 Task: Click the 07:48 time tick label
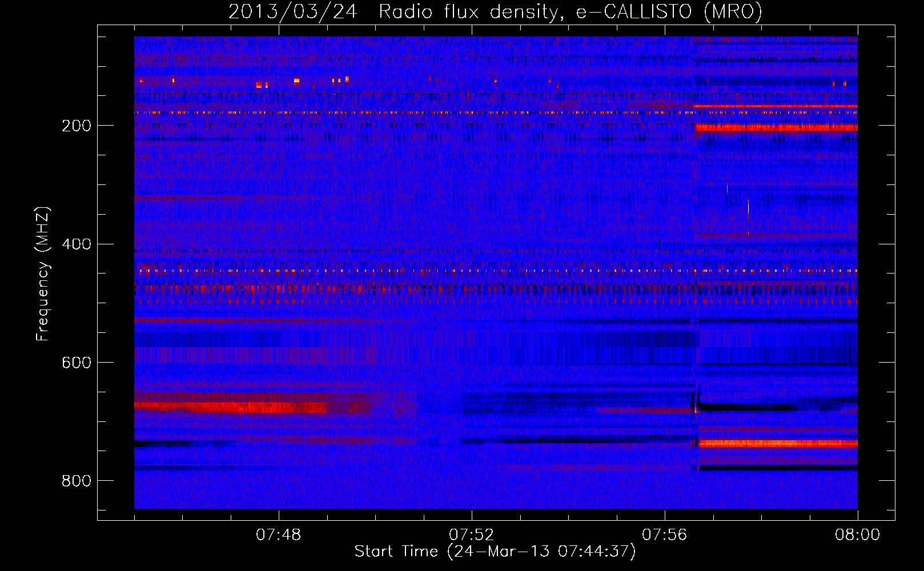(x=279, y=535)
